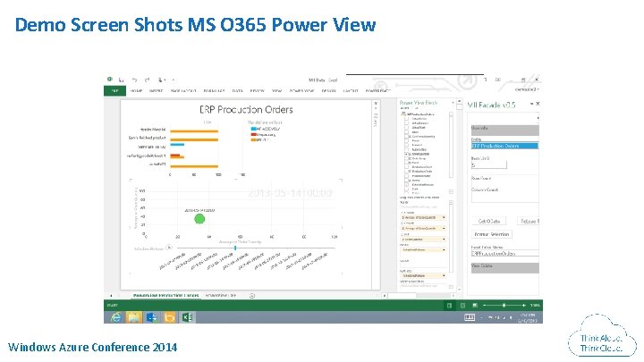The height and width of the screenshot is (362, 644).
Task: Switch to the POWERPIVOT ribbon tab
Action: pos(377,90)
